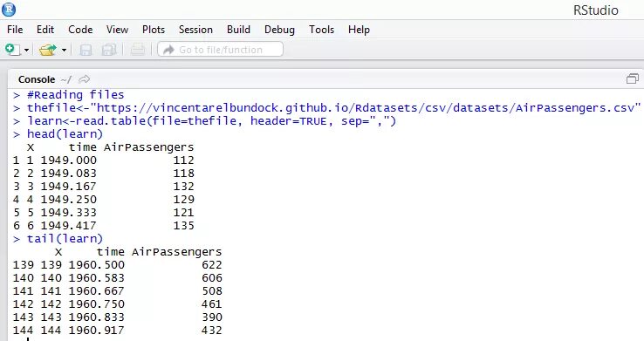Click the value 432 in row 144

(x=212, y=331)
